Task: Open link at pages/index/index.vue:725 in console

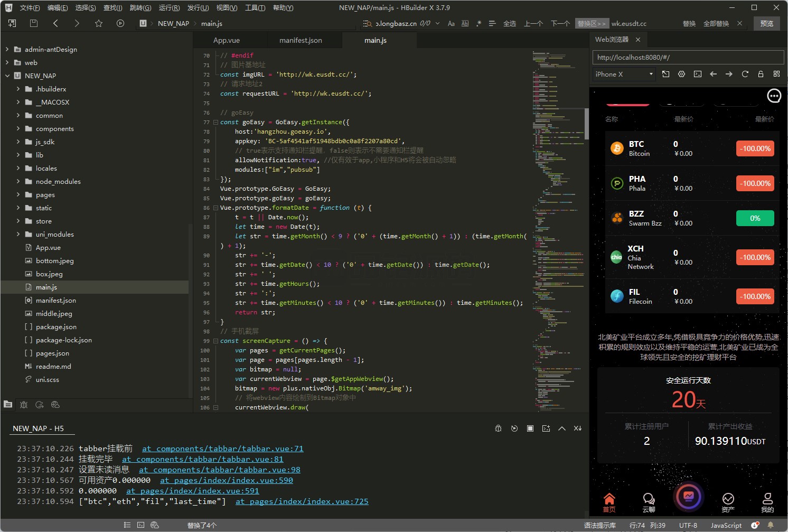Action: click(x=302, y=501)
